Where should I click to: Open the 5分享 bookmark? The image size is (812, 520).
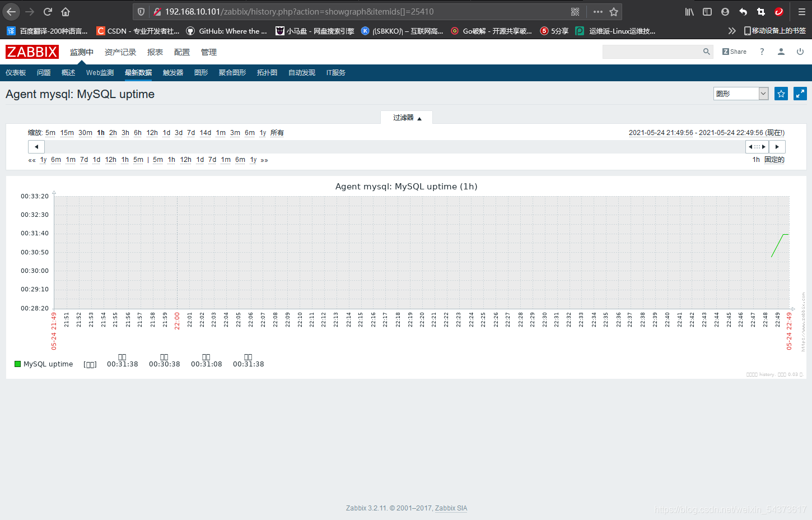point(554,31)
